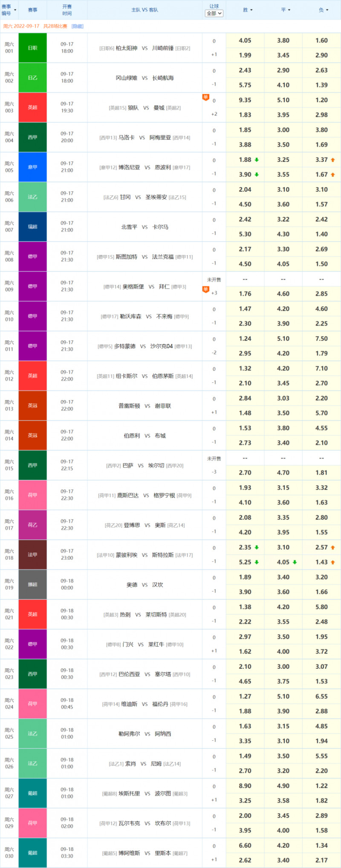This screenshot has width=341, height=868.
Task: Click orange up arrow beside 3.37 odds
Action: [x=333, y=160]
